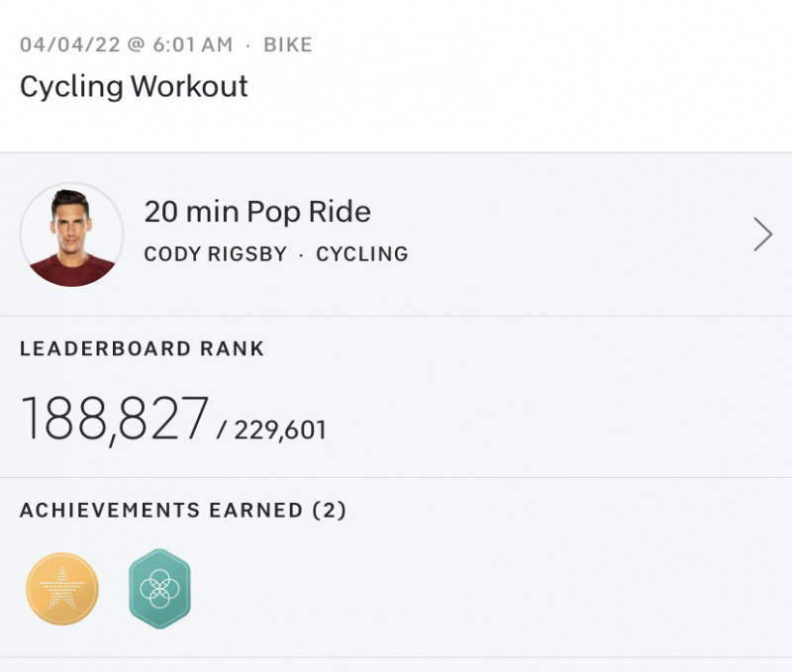
Task: Open the 20 min Pop Ride class
Action: pos(257,212)
